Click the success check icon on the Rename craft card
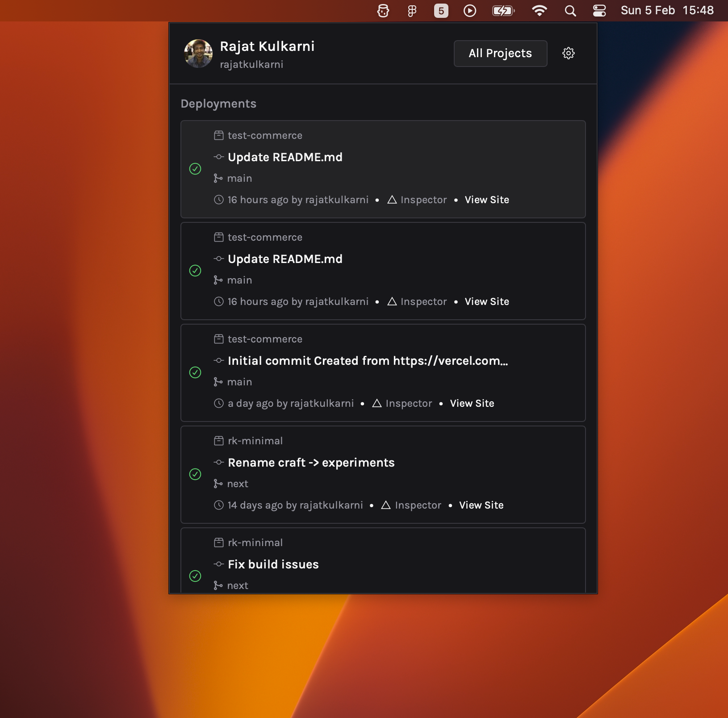This screenshot has height=718, width=728. (x=195, y=474)
